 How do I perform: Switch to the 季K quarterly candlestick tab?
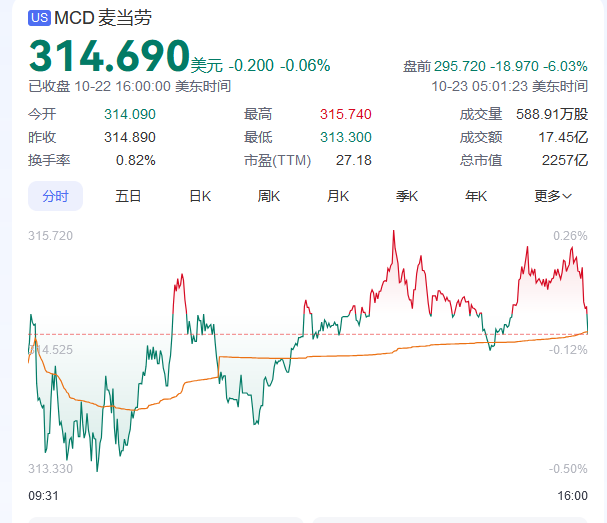pyautogui.click(x=407, y=196)
